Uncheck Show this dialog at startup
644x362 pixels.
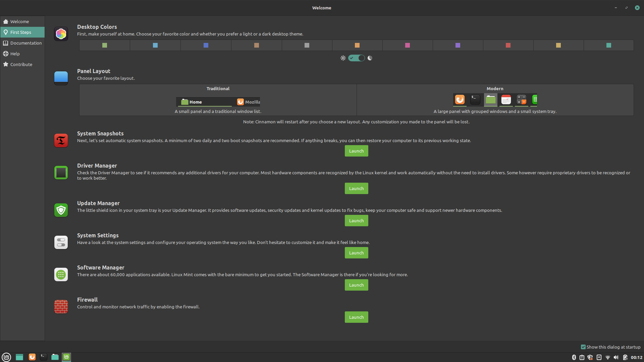point(583,347)
